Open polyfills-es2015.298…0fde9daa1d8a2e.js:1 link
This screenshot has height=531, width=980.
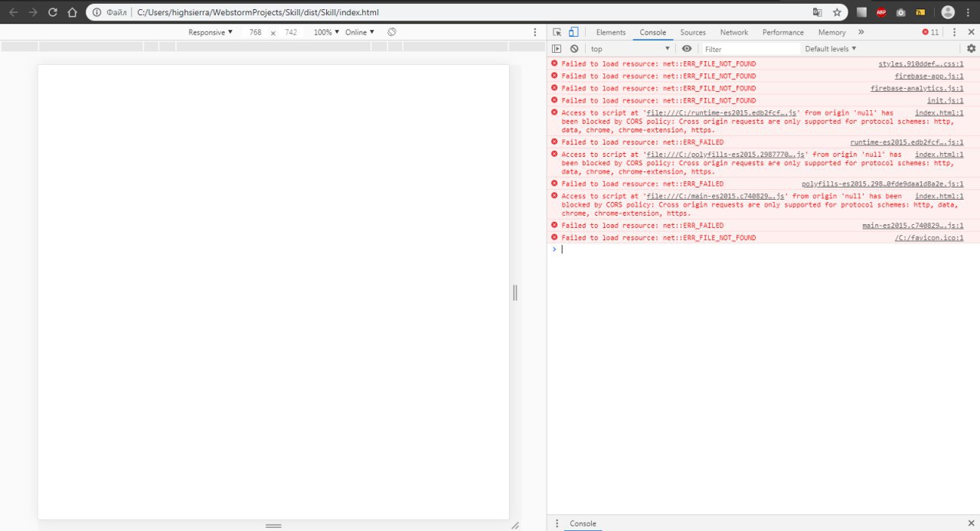click(883, 184)
